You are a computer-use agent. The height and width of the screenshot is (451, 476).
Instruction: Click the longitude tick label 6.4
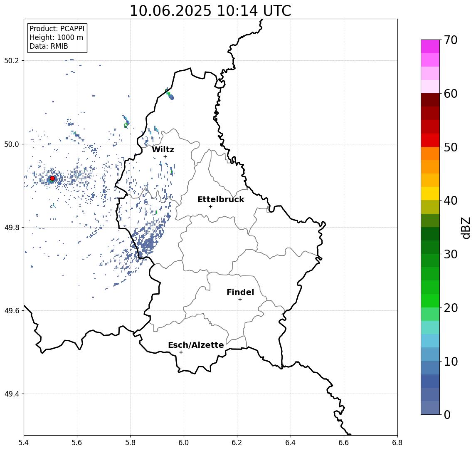[291, 443]
